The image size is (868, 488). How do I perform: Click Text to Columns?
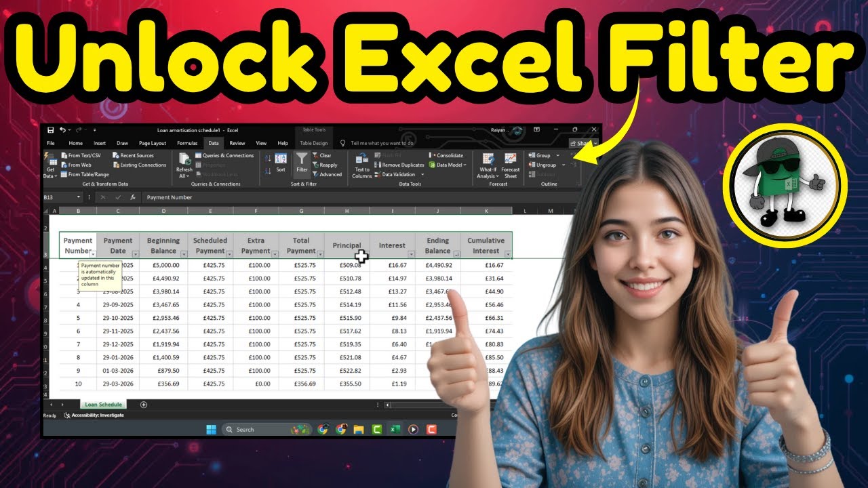pos(362,165)
